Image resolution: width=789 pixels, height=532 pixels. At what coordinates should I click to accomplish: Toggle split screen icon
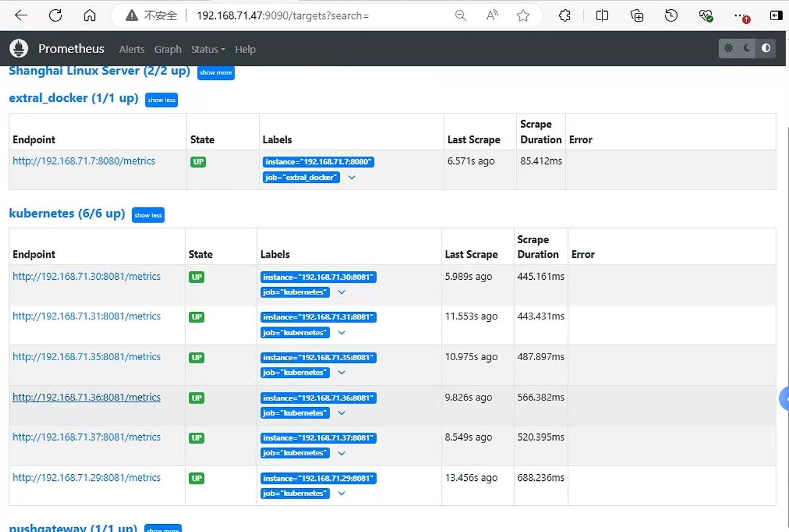[x=602, y=16]
